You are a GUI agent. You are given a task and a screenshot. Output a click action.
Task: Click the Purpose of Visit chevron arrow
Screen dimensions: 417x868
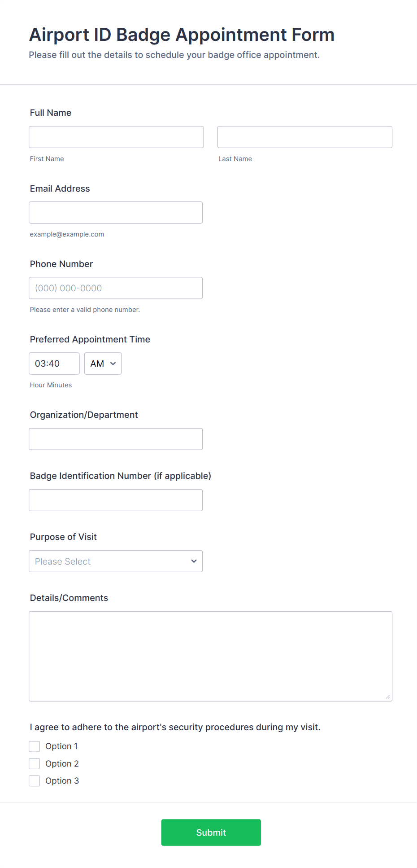pyautogui.click(x=194, y=561)
